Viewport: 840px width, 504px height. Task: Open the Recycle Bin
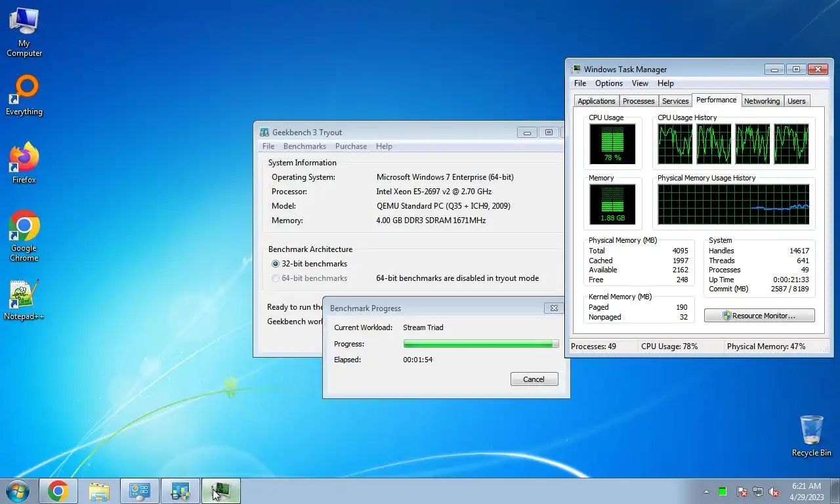(812, 436)
